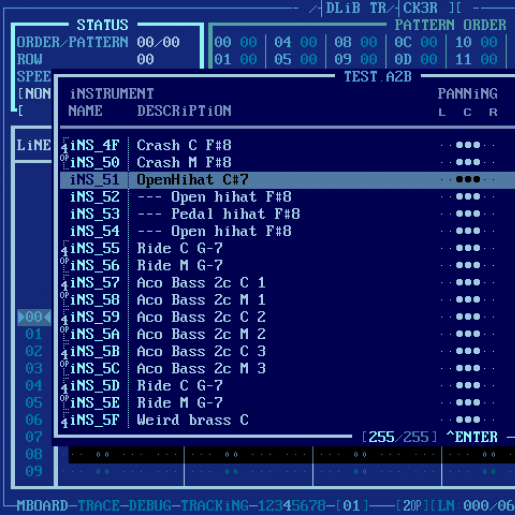The height and width of the screenshot is (515, 515).
Task: Select pattern line 00 marker
Action: click(34, 317)
